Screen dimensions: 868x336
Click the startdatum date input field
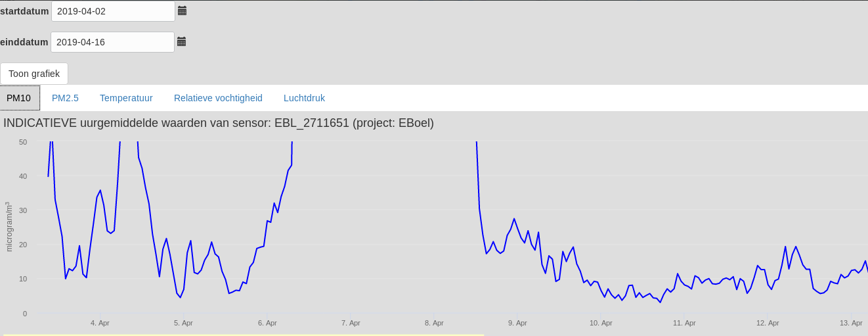point(113,11)
